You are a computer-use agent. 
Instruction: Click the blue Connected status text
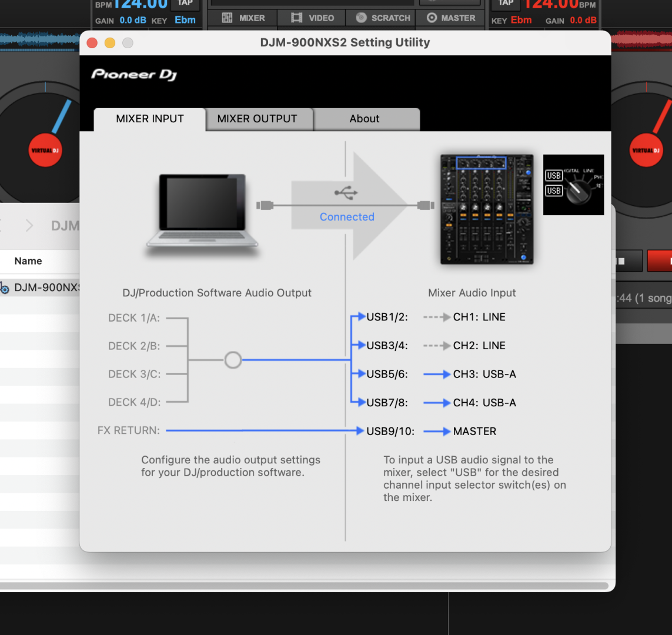click(x=347, y=217)
